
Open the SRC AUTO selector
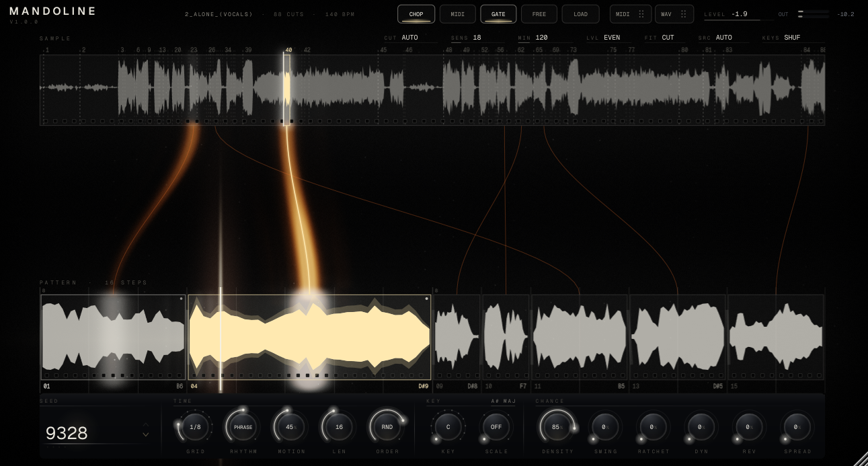[x=723, y=38]
